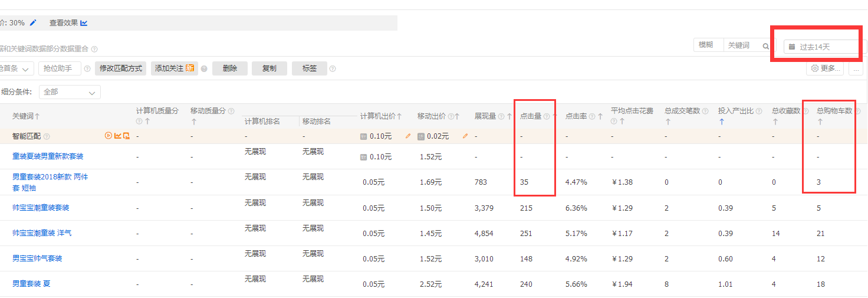Open the 查看效果 chart icon
Image resolution: width=868 pixels, height=298 pixels.
coord(84,23)
